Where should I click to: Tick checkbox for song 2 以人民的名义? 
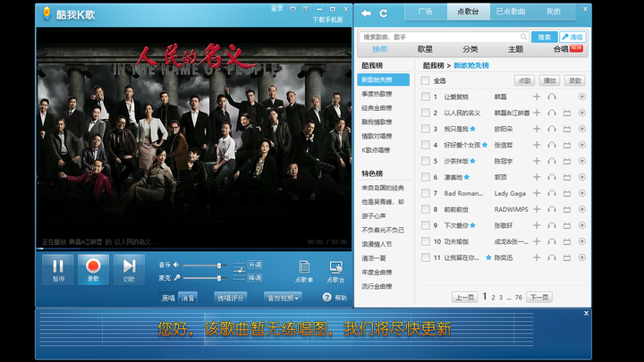[426, 113]
